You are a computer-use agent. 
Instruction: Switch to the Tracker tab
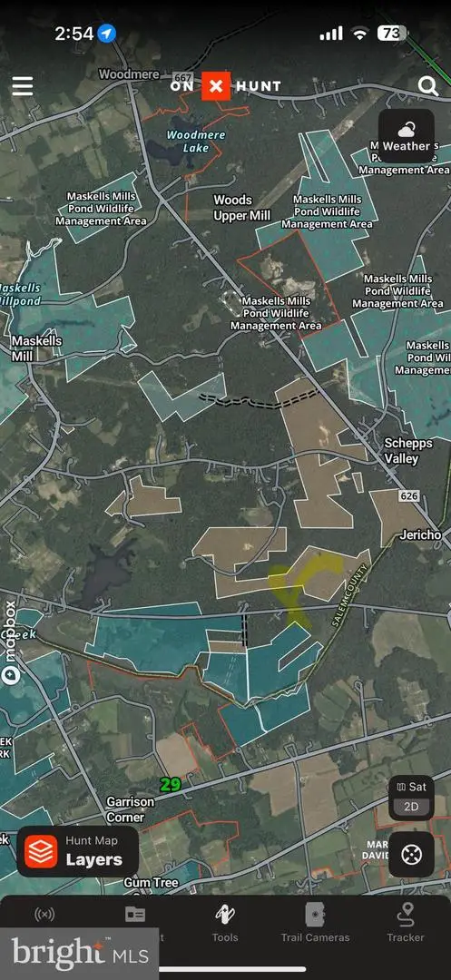[406, 923]
